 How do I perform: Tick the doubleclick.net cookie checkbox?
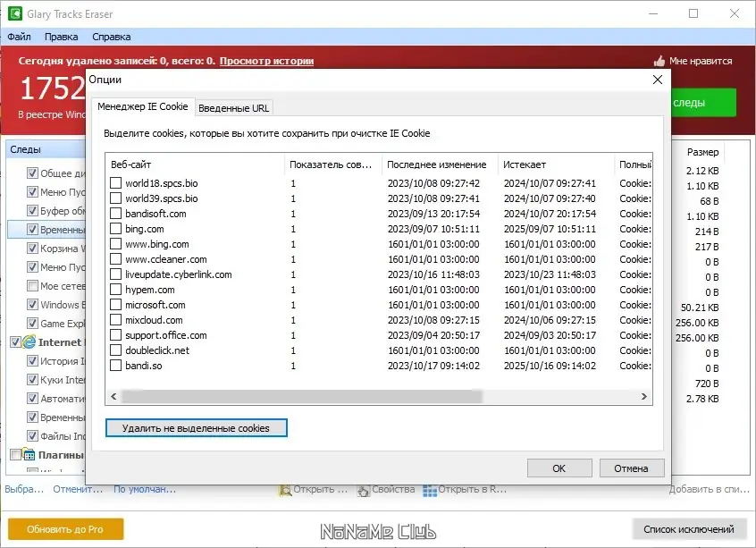click(x=115, y=350)
